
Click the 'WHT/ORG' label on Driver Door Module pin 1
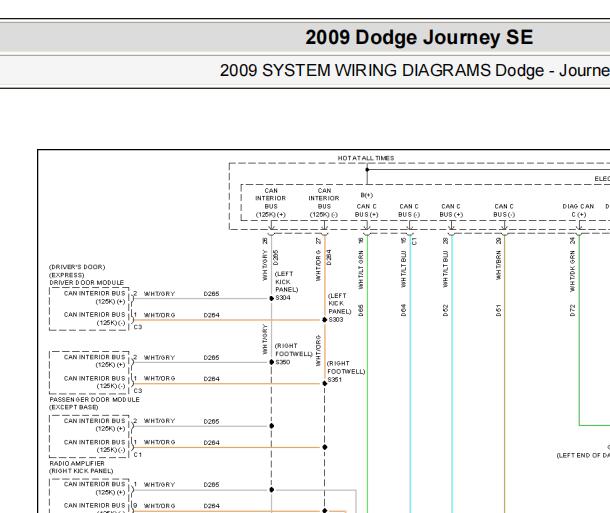pyautogui.click(x=160, y=315)
